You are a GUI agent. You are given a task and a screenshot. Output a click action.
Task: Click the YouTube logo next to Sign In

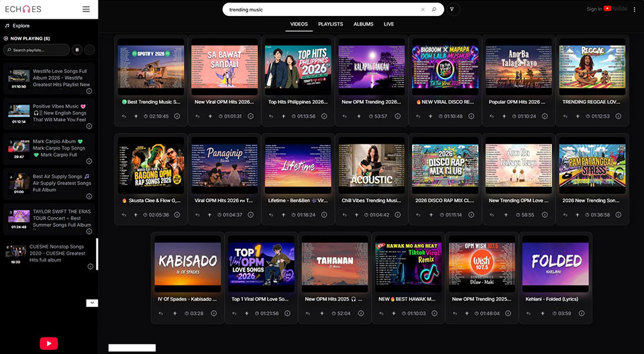pyautogui.click(x=615, y=9)
